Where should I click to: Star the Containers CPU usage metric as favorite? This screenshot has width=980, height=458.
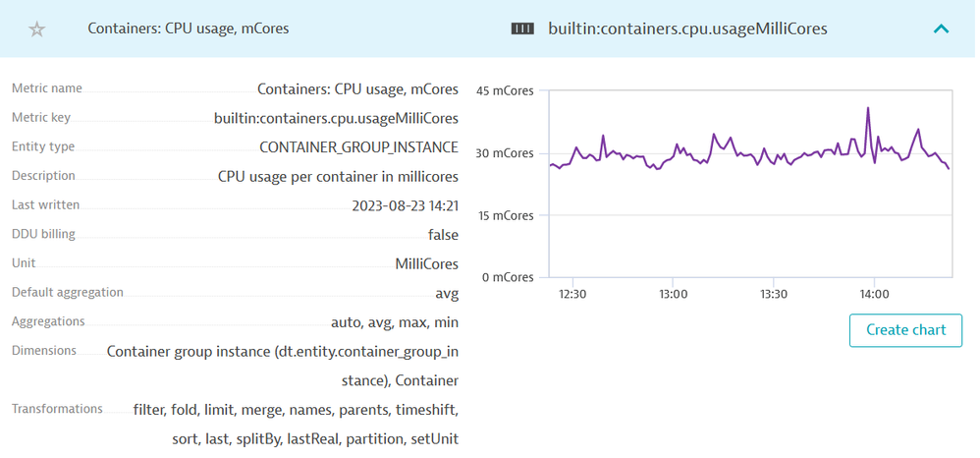[37, 29]
